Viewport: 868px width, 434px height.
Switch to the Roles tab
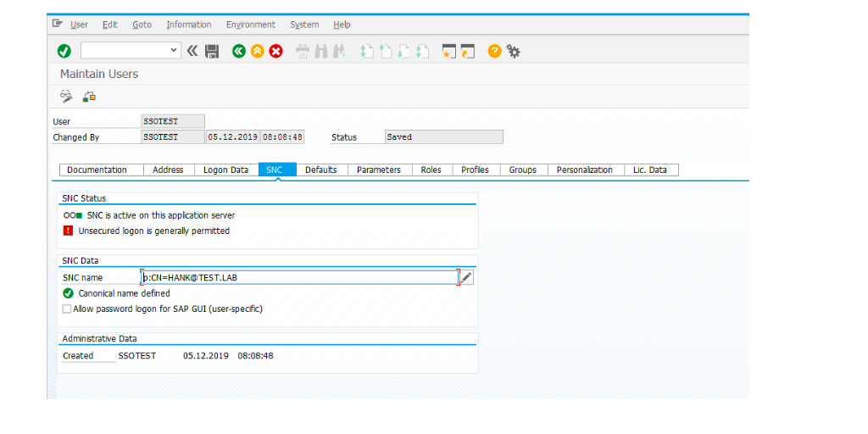432,170
